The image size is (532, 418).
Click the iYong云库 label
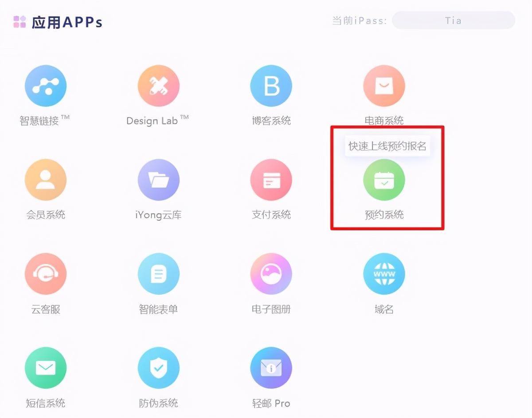tap(158, 215)
